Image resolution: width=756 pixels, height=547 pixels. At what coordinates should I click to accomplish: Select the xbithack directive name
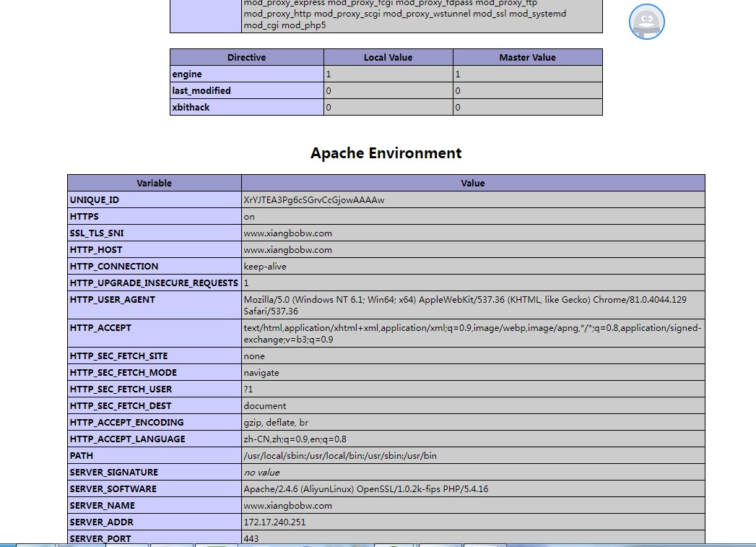point(191,107)
